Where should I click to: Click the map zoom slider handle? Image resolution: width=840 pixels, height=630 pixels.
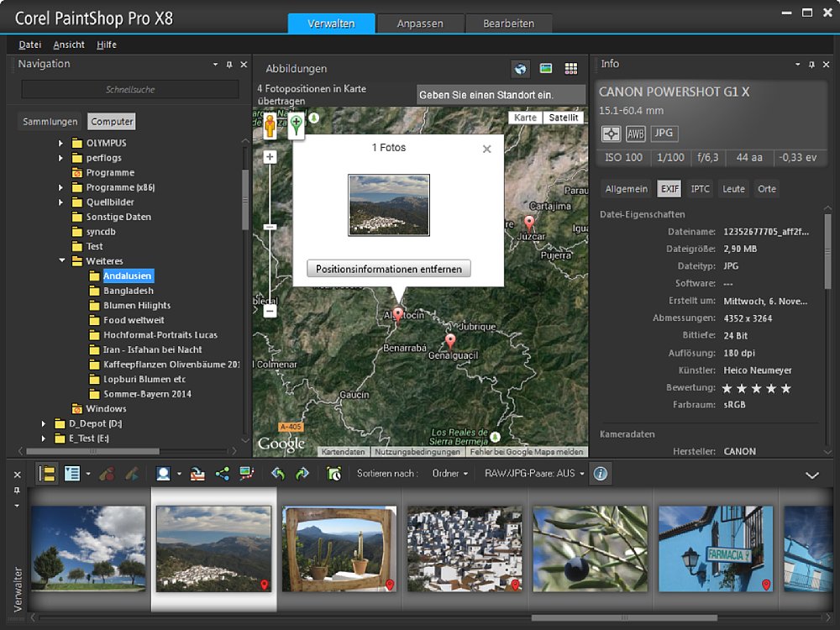[270, 227]
